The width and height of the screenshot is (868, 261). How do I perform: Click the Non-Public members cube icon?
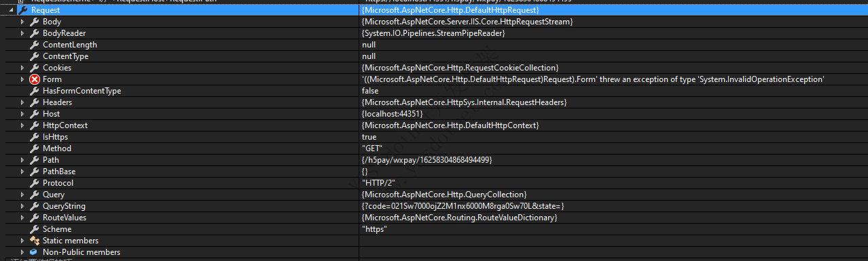pos(34,252)
